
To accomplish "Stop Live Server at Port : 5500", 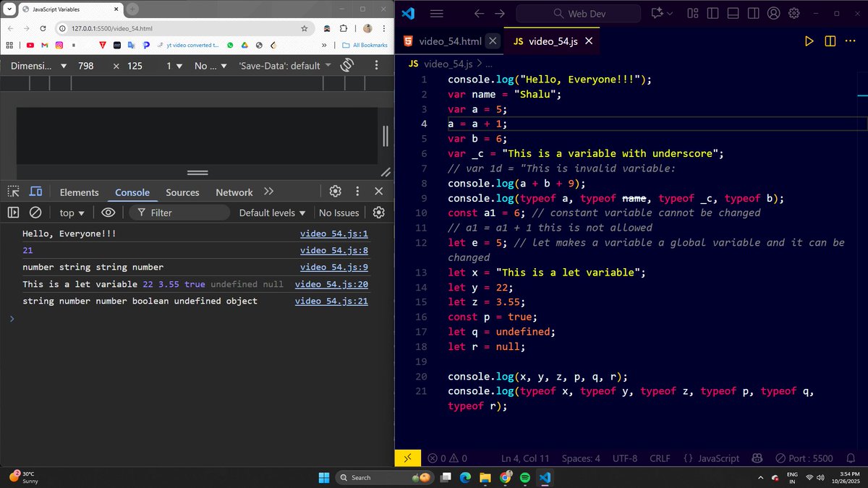I will pyautogui.click(x=805, y=458).
